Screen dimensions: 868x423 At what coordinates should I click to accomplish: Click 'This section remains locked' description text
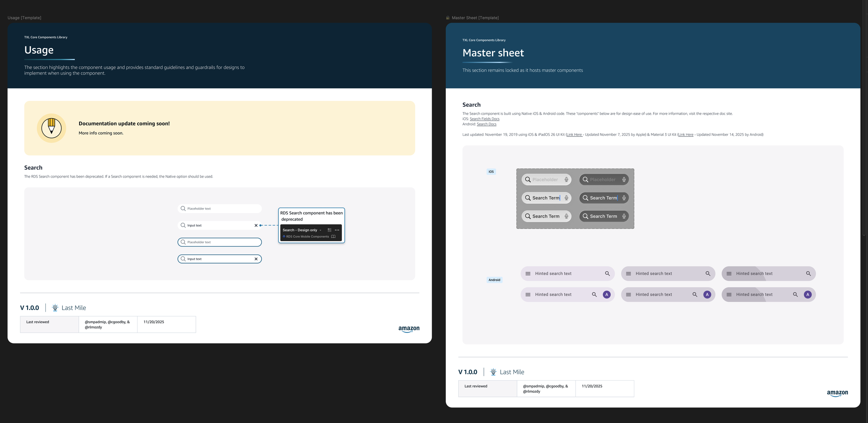(x=523, y=70)
